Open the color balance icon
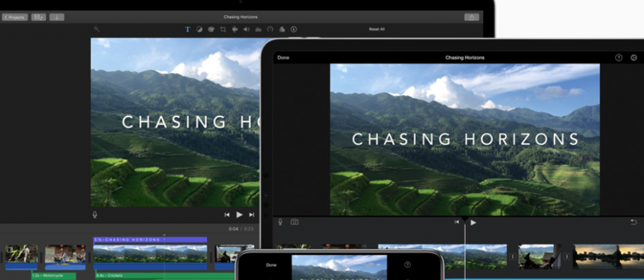Viewport: 644px width, 280px height. (199, 29)
